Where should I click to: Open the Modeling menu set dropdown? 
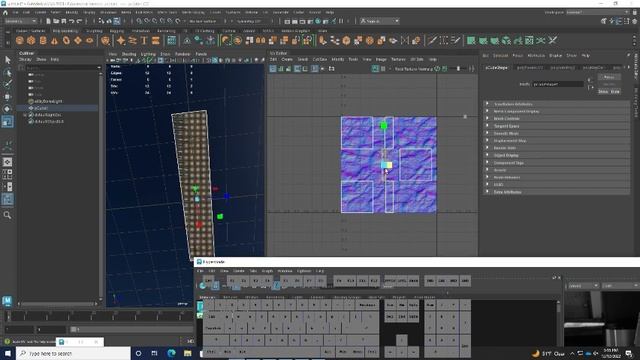click(x=20, y=21)
